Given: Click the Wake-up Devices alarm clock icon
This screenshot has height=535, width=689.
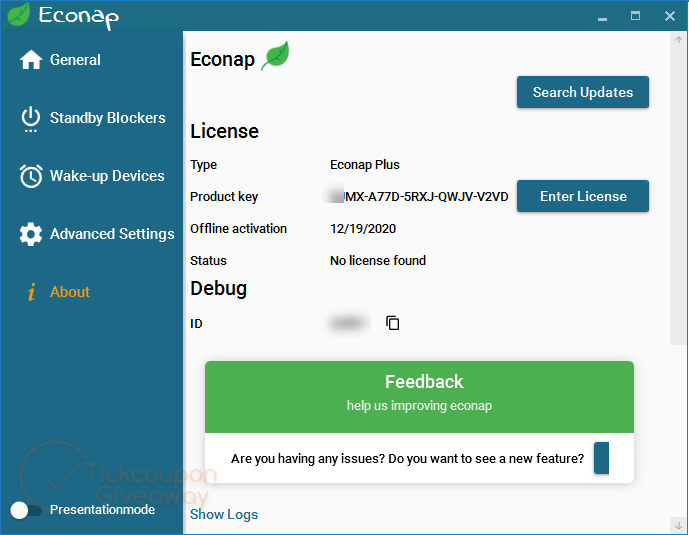Looking at the screenshot, I should [31, 176].
